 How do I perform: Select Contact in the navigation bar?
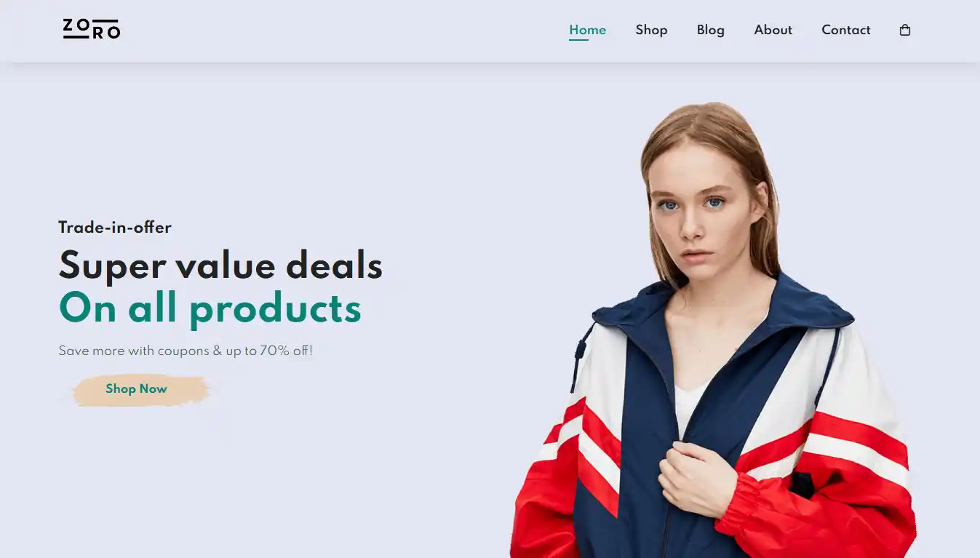coord(845,30)
